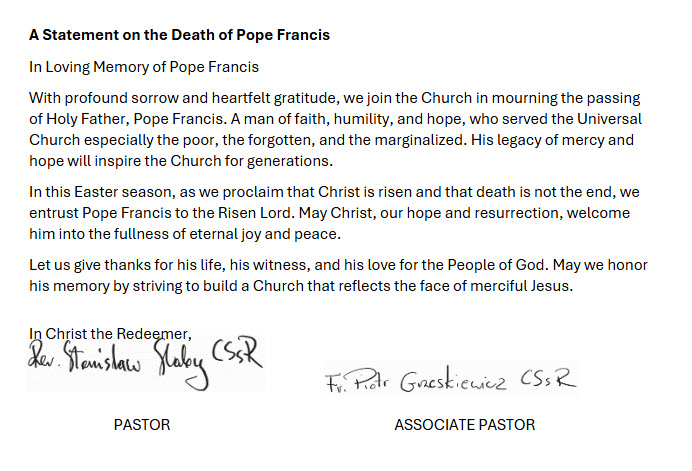This screenshot has width=692, height=471.
Task: Click the 'CSsR' initials in pastor's signature
Action: pos(237,354)
